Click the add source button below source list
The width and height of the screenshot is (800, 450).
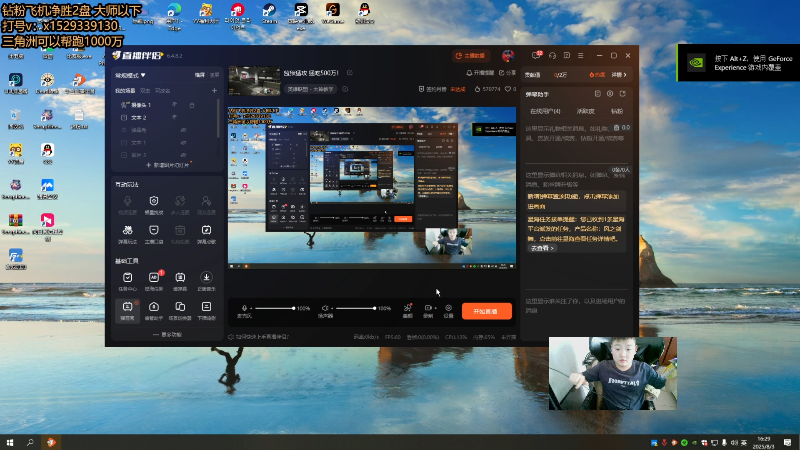167,165
